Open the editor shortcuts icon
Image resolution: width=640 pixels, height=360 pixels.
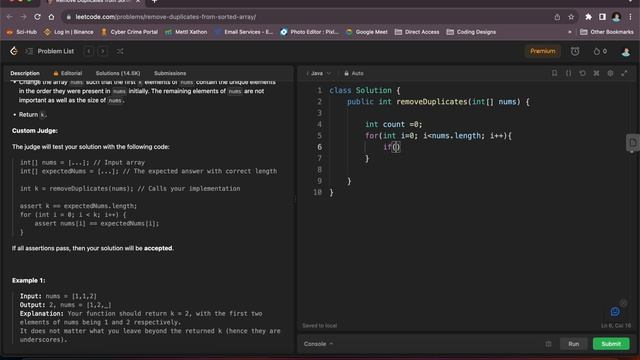point(596,73)
